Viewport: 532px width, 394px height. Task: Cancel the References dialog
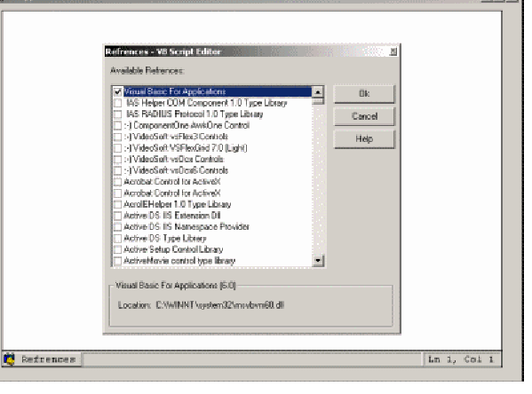click(364, 116)
